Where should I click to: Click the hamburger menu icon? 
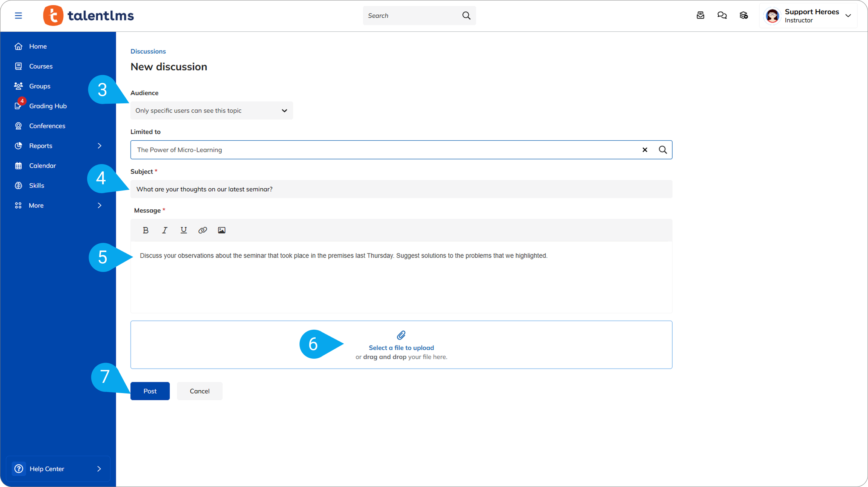pos(18,15)
